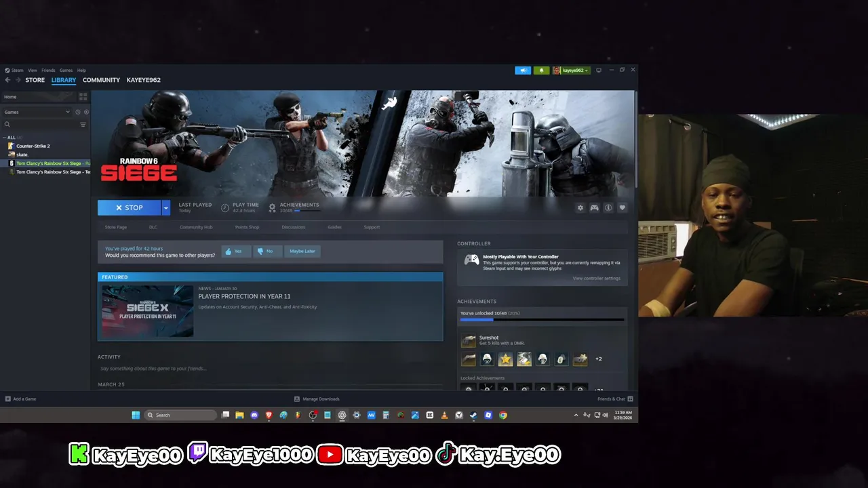
Task: Open the Help menu
Action: click(x=81, y=70)
